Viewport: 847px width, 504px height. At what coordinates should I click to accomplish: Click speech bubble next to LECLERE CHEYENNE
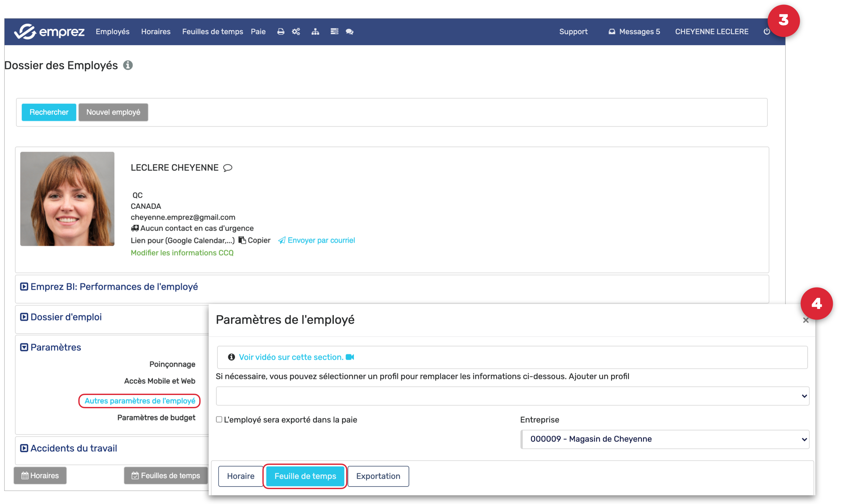(x=227, y=168)
